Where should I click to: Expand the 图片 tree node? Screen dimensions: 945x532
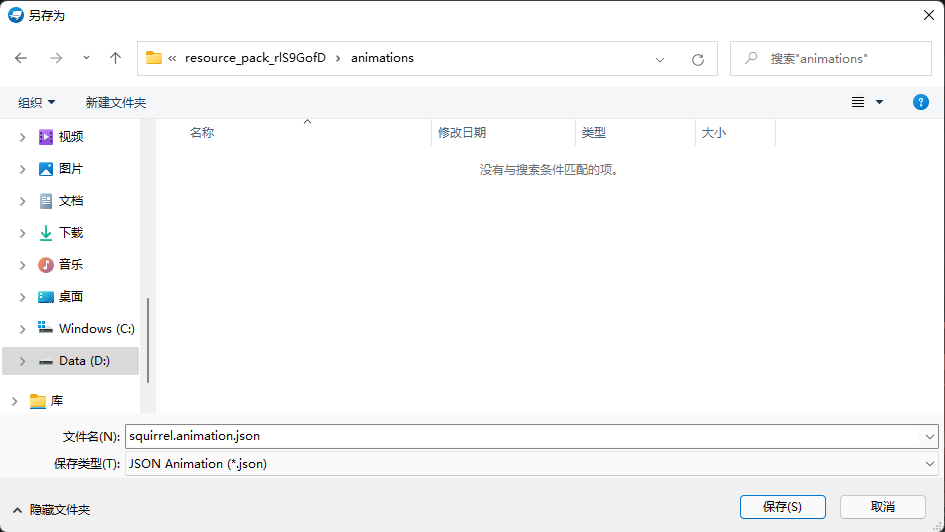click(22, 169)
